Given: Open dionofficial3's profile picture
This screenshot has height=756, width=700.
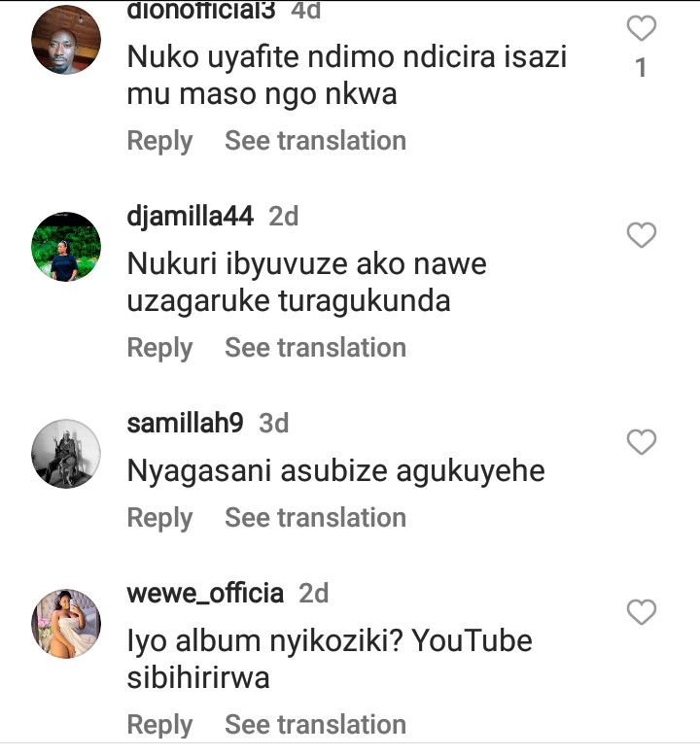Looking at the screenshot, I should tap(66, 39).
